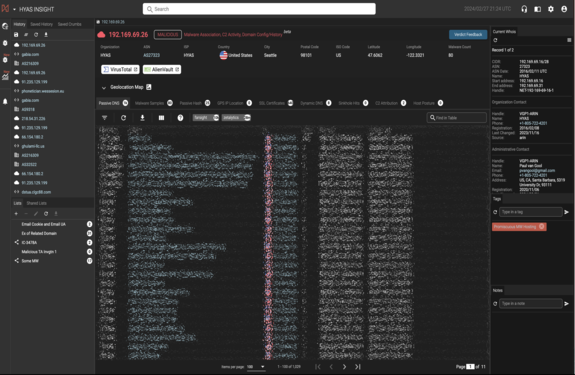Switch to the Shared Lists tab
The height and width of the screenshot is (375, 575).
36,203
